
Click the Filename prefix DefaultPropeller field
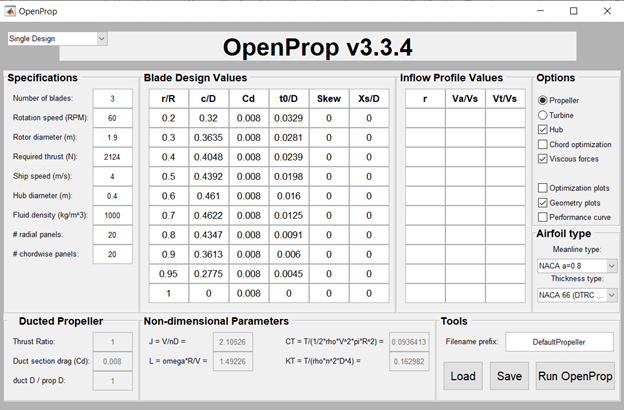click(559, 342)
